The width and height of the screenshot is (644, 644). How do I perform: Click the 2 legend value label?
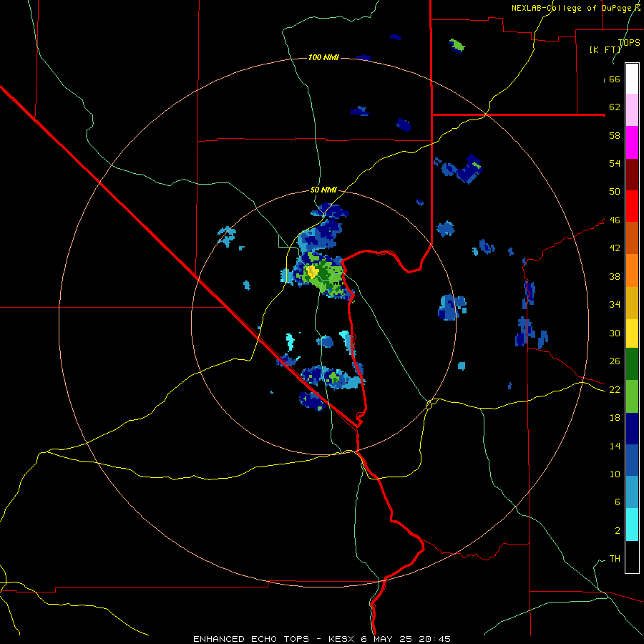(618, 531)
